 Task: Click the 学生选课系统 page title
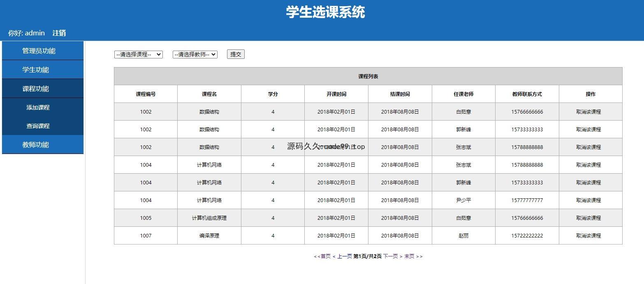[325, 12]
